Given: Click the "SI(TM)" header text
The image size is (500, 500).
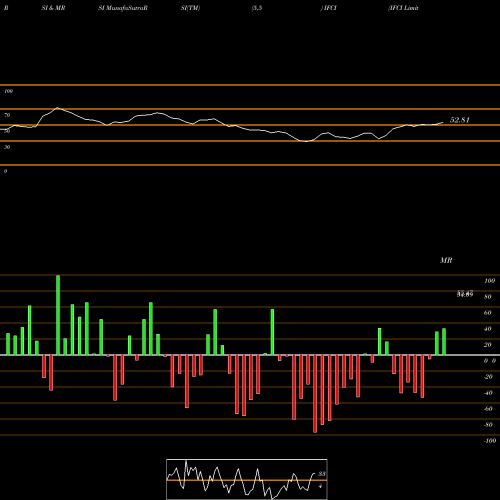Looking at the screenshot, I should click(190, 8).
